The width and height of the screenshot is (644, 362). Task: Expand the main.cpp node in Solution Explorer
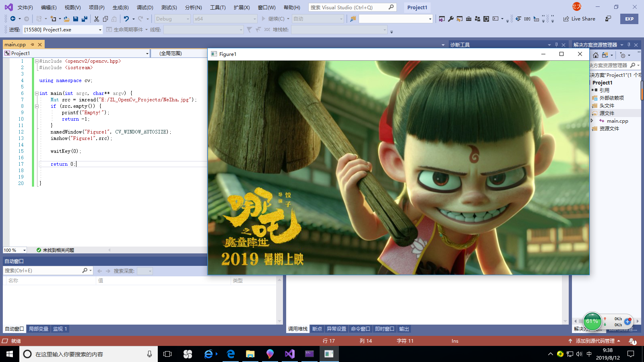592,121
